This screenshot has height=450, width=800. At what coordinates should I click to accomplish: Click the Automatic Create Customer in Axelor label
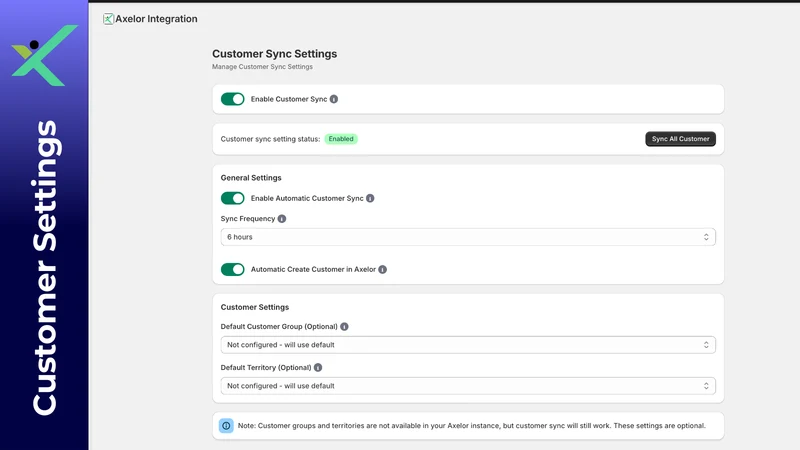tap(313, 269)
